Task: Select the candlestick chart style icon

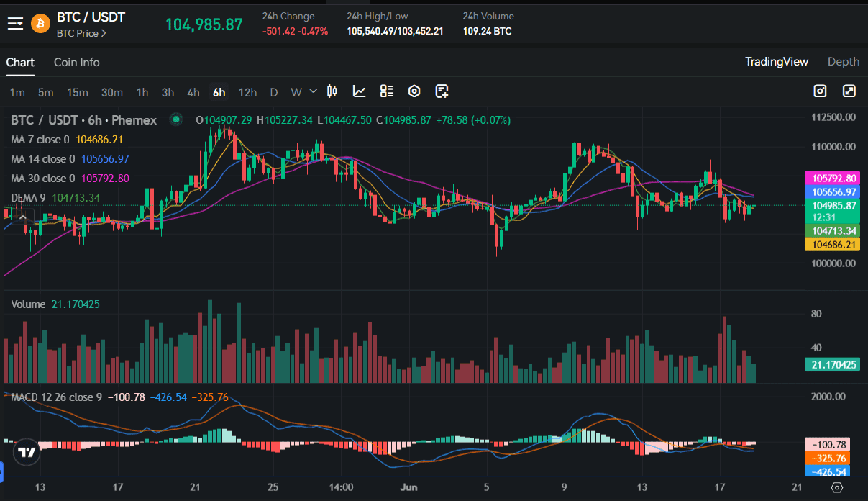Action: 331,91
